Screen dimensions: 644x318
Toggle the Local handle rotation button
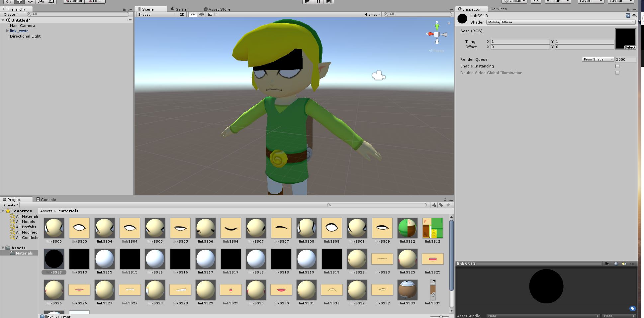click(95, 1)
